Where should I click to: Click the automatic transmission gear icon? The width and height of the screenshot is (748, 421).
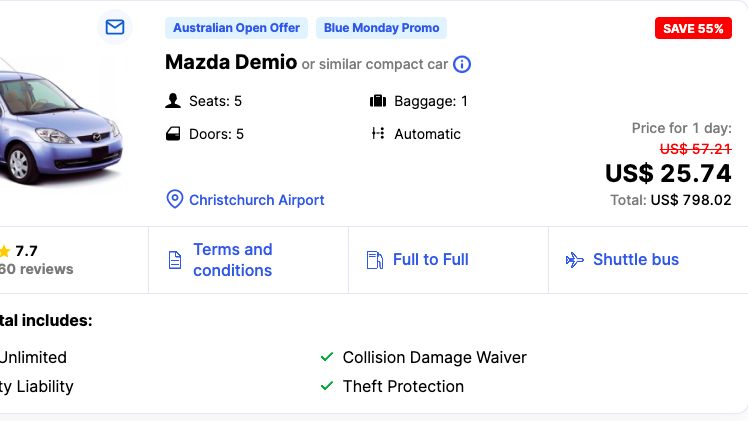click(x=378, y=134)
